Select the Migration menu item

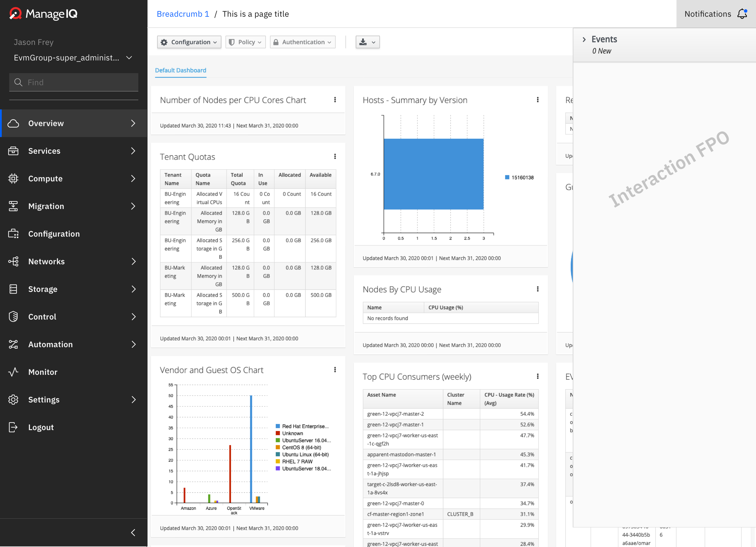pyautogui.click(x=74, y=206)
